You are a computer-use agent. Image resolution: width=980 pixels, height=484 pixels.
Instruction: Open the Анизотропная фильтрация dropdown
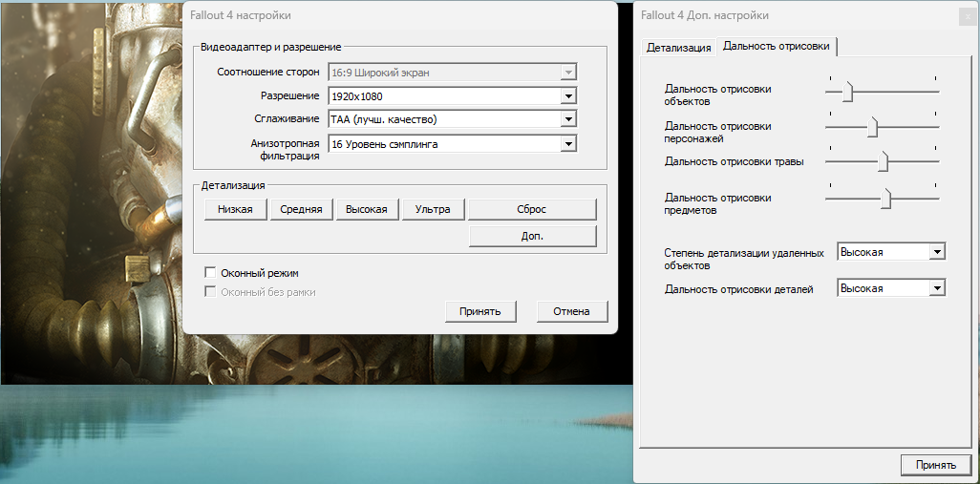click(x=452, y=144)
